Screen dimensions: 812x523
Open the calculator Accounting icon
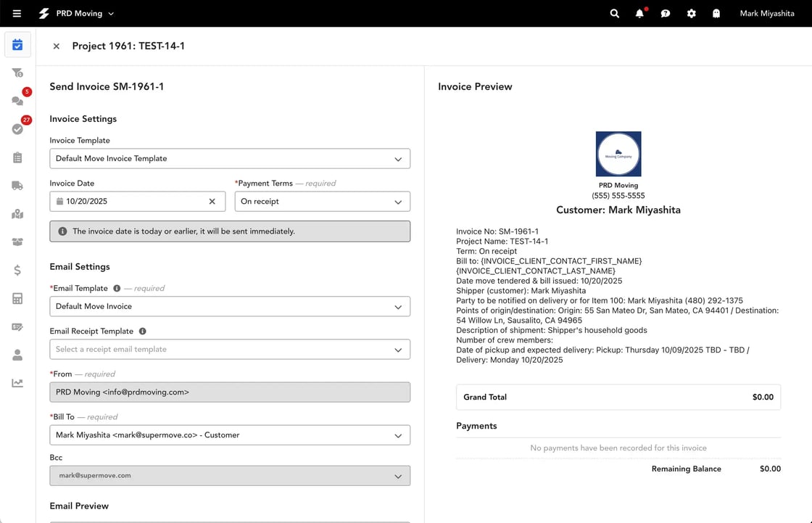click(x=17, y=298)
